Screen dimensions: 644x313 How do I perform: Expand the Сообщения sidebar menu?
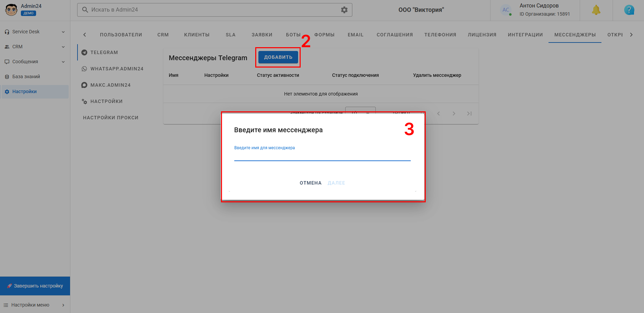click(x=35, y=61)
